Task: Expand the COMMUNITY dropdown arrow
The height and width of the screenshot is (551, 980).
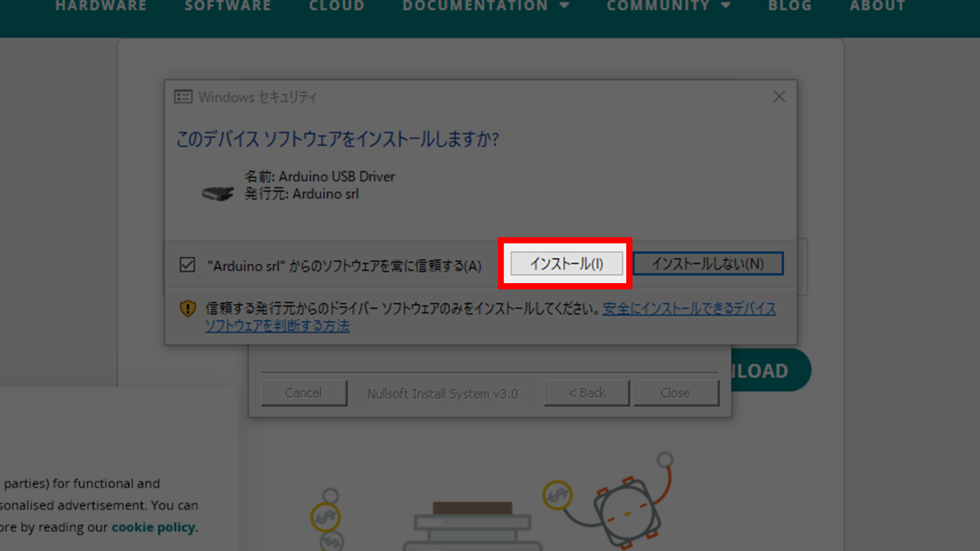Action: (x=726, y=6)
